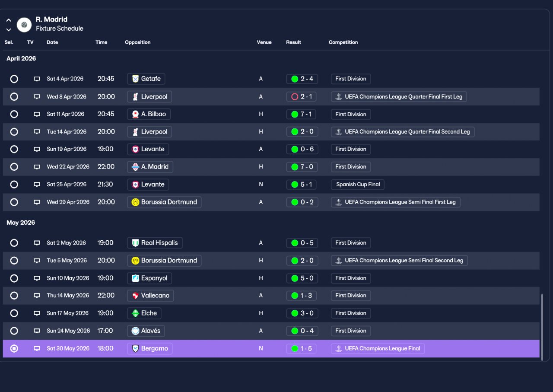
Task: Open the 5 May Borussia Dortmund opposition button
Action: coord(164,261)
